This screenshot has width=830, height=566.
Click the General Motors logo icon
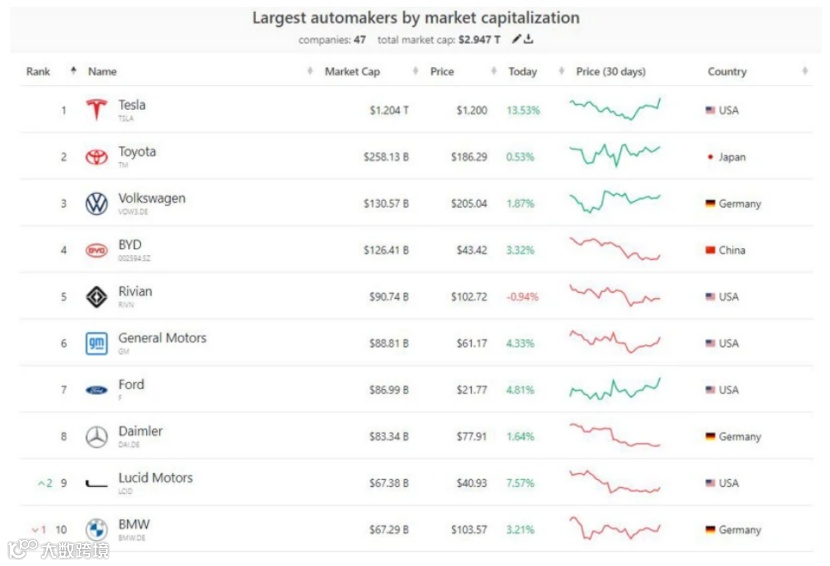click(96, 343)
